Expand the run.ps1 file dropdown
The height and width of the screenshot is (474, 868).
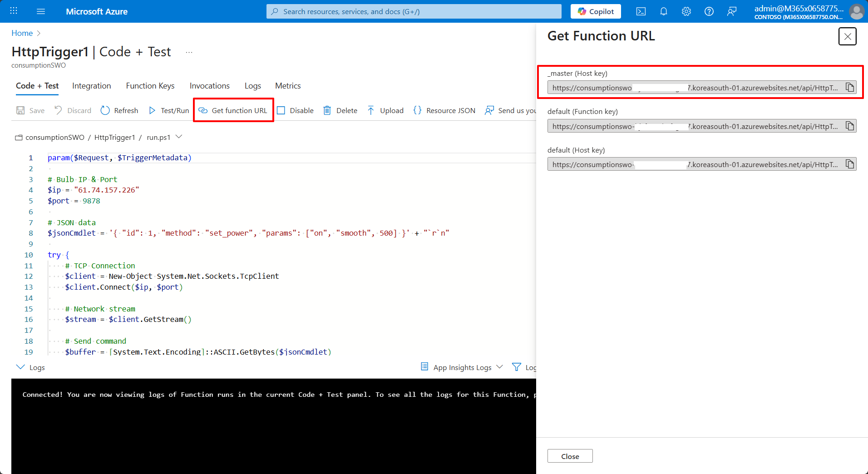coord(179,137)
